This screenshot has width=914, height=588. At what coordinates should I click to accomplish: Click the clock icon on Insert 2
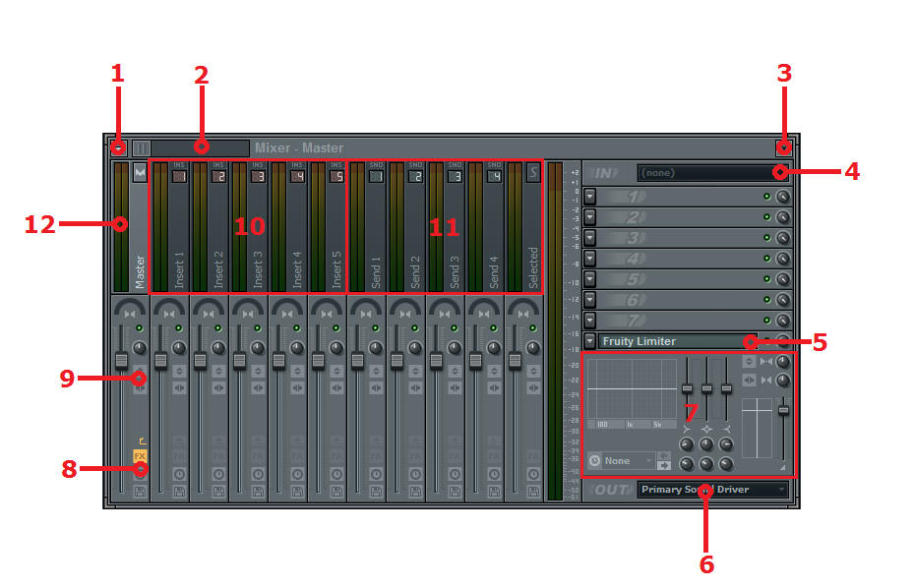coord(218,474)
